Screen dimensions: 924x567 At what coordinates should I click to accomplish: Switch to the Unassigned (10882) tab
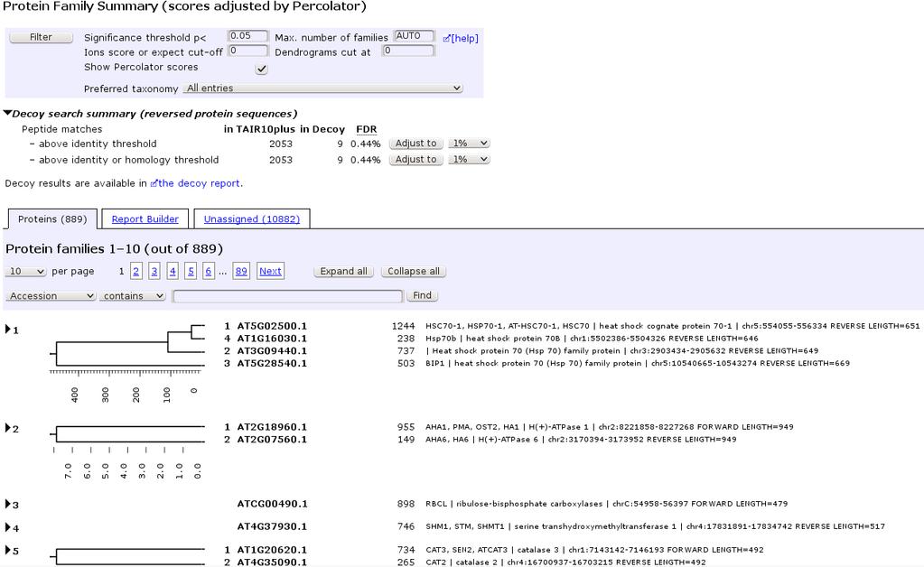(252, 219)
